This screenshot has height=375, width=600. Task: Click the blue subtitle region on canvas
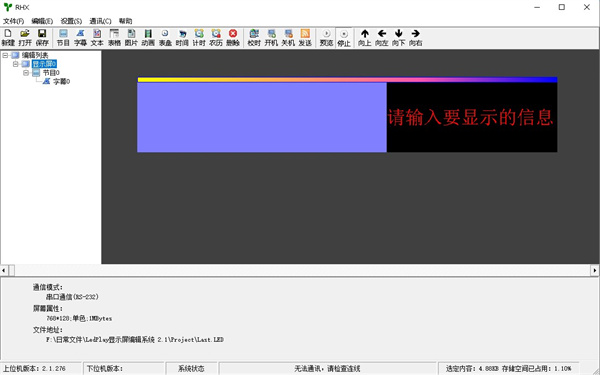point(262,117)
